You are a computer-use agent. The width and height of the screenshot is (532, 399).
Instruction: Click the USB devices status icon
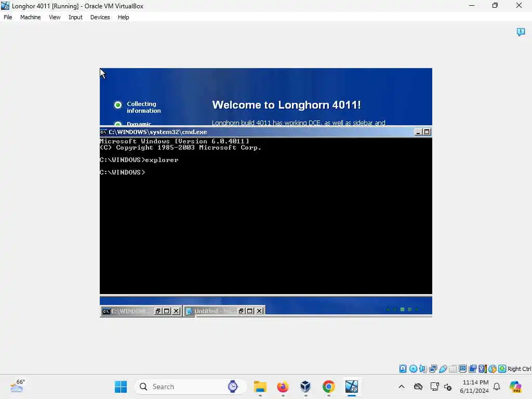click(443, 369)
